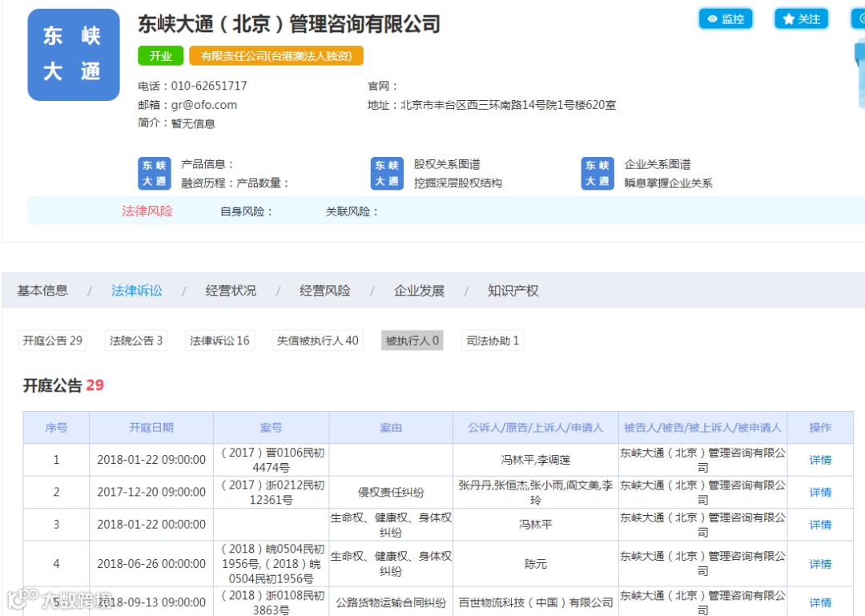
Task: Open the 企业关系图谱 logo icon
Action: coord(597,173)
